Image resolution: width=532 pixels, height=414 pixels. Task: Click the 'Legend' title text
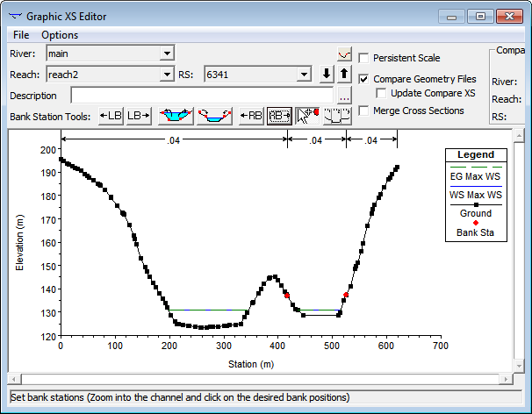[476, 154]
